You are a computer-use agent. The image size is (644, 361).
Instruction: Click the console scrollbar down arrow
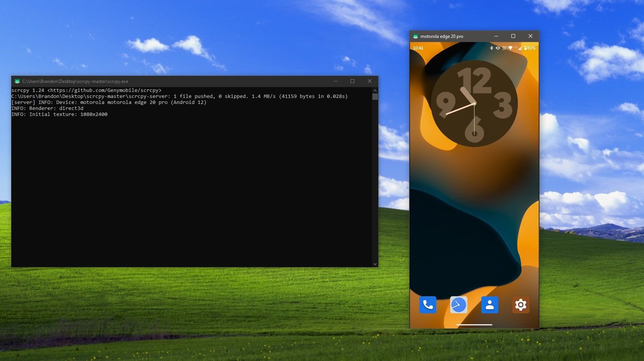tap(375, 264)
